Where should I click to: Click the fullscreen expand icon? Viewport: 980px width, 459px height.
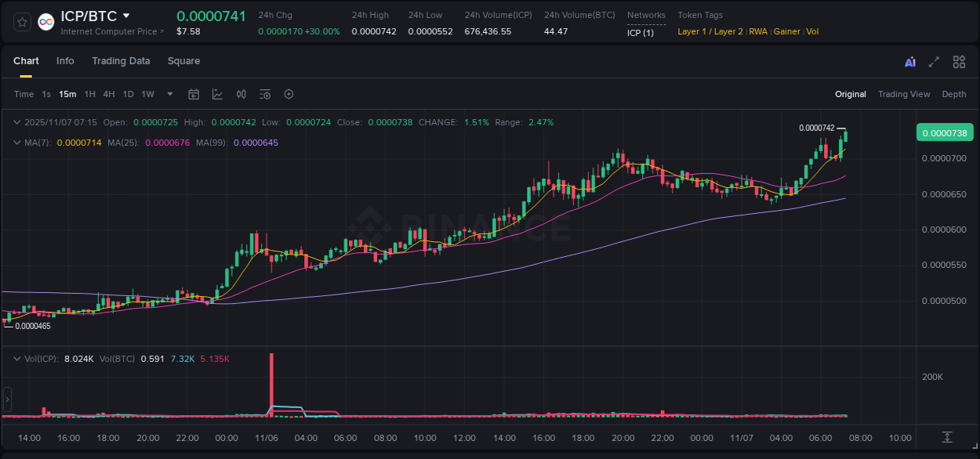coord(933,61)
